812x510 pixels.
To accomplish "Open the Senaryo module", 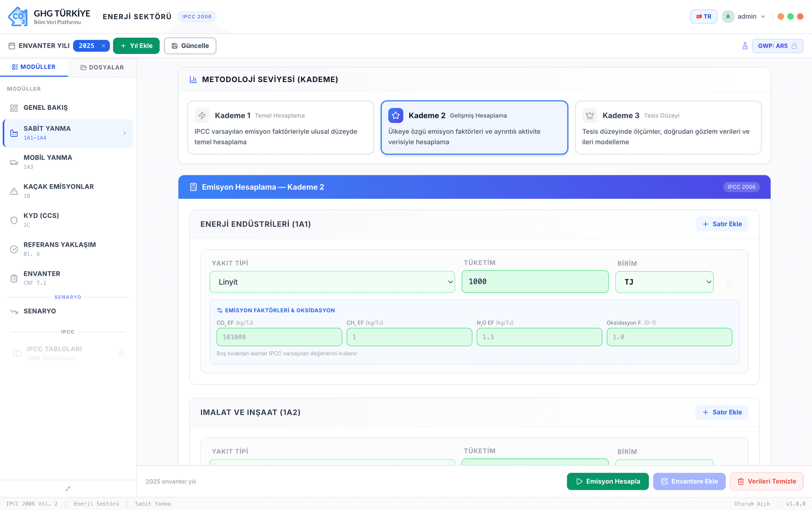I will (x=68, y=312).
